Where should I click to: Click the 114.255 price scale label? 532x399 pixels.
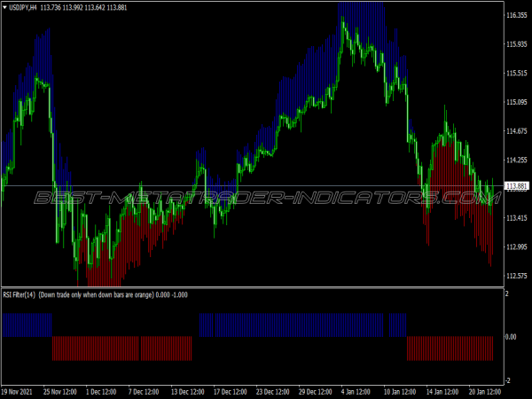(516, 160)
